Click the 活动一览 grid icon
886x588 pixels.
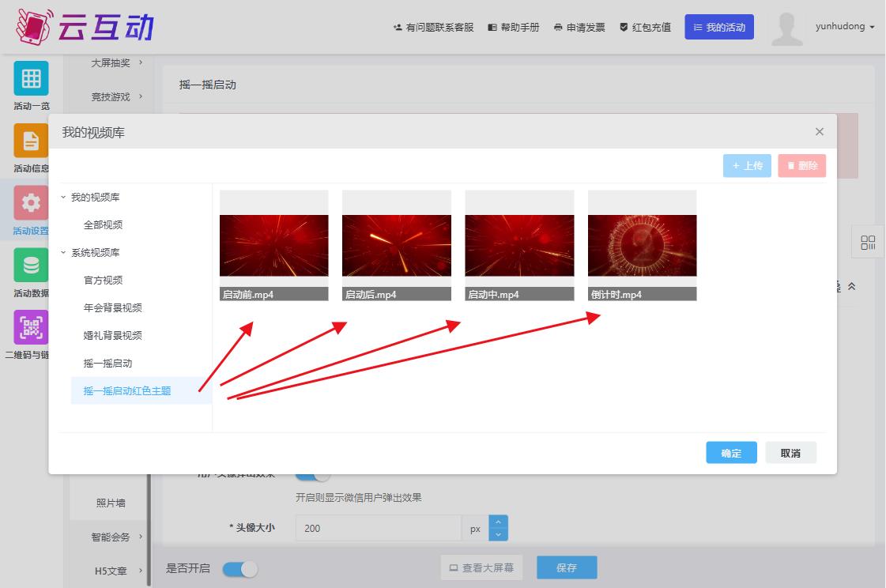[x=31, y=78]
